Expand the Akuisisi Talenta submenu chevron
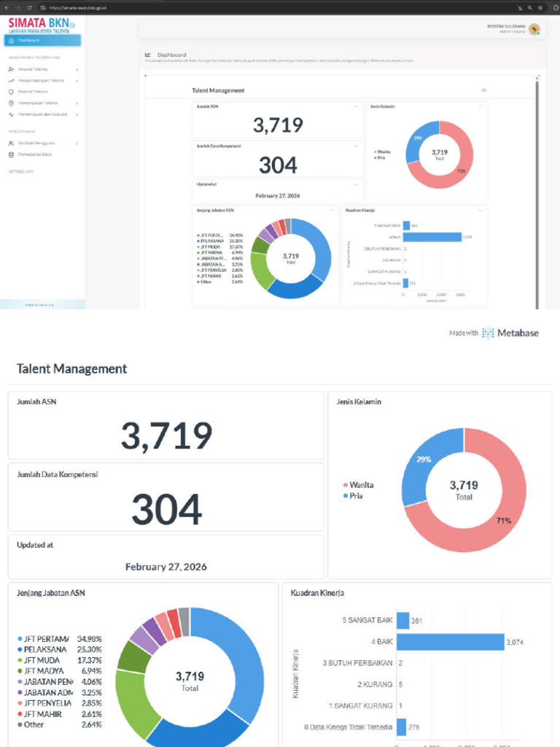Viewport: 560px width, 747px height. point(77,69)
